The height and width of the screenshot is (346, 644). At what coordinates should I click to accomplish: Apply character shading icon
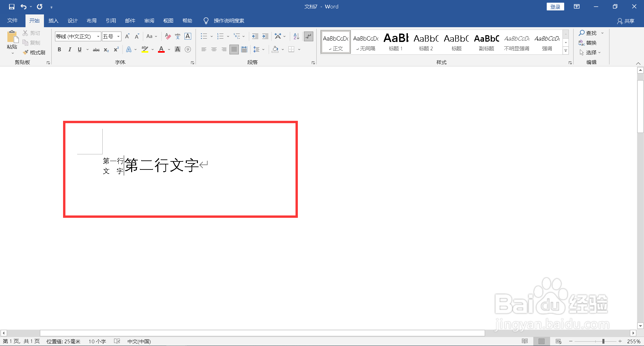click(x=178, y=50)
